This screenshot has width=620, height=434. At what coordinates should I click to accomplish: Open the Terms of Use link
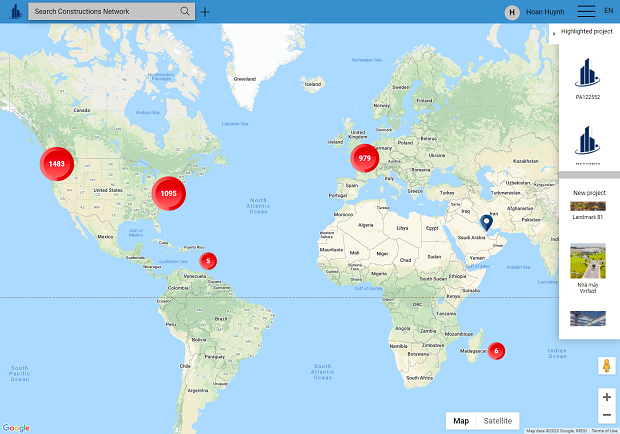click(604, 431)
